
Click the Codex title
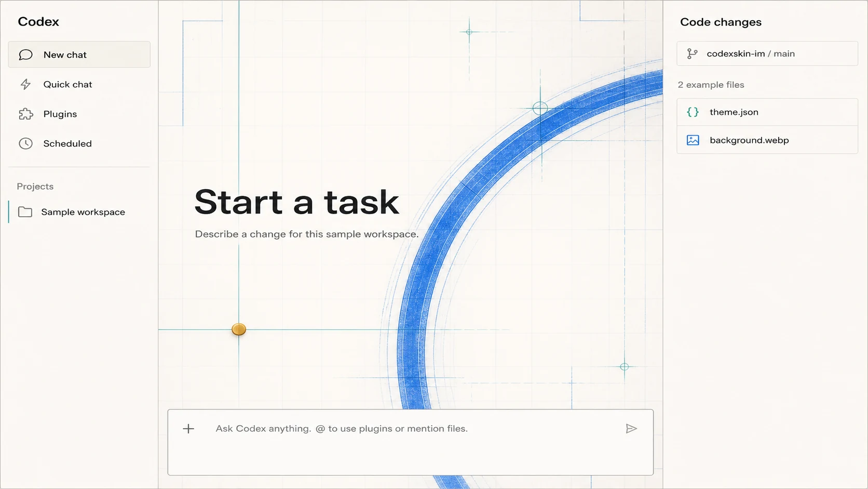(38, 22)
